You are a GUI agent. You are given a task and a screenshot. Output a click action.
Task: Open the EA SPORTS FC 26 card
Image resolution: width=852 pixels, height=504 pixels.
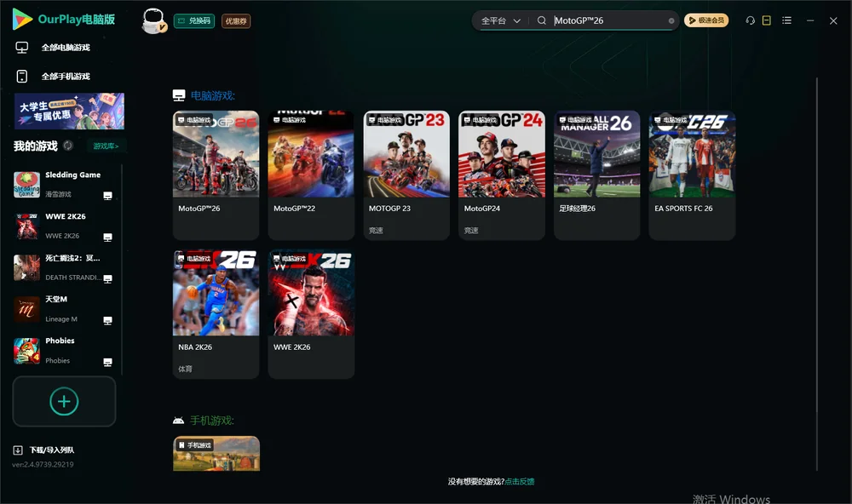692,175
